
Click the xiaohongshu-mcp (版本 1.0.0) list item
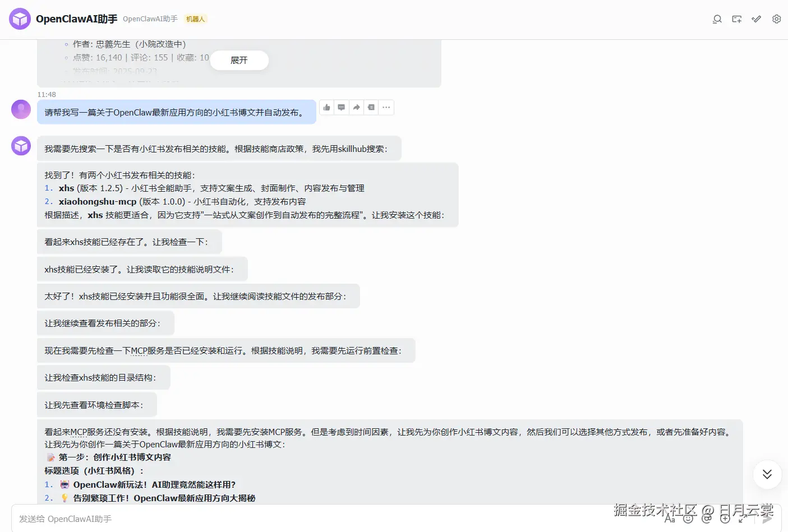tap(176, 201)
